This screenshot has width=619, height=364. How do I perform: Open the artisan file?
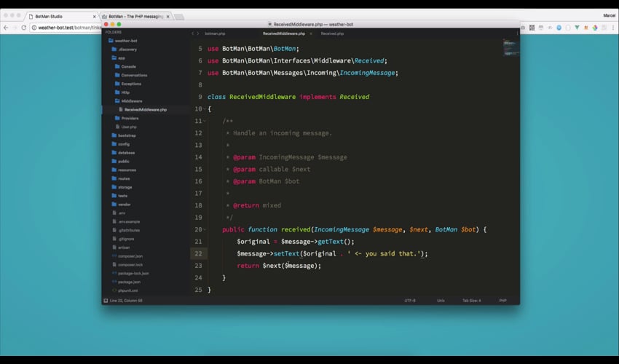121,247
